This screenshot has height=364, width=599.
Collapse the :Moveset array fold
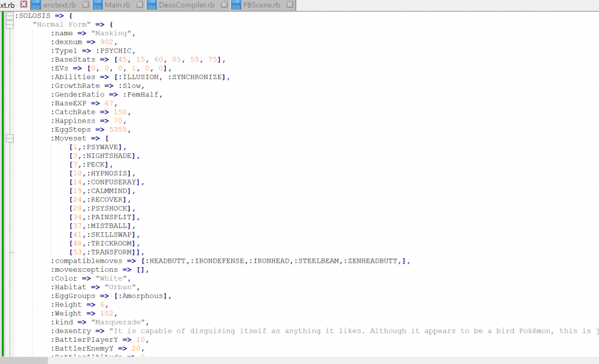[10, 138]
